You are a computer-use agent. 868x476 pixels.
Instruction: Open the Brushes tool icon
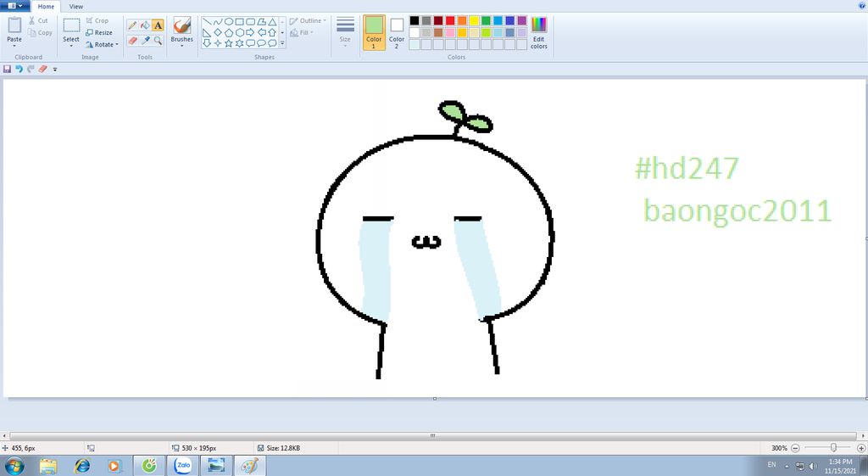[182, 25]
